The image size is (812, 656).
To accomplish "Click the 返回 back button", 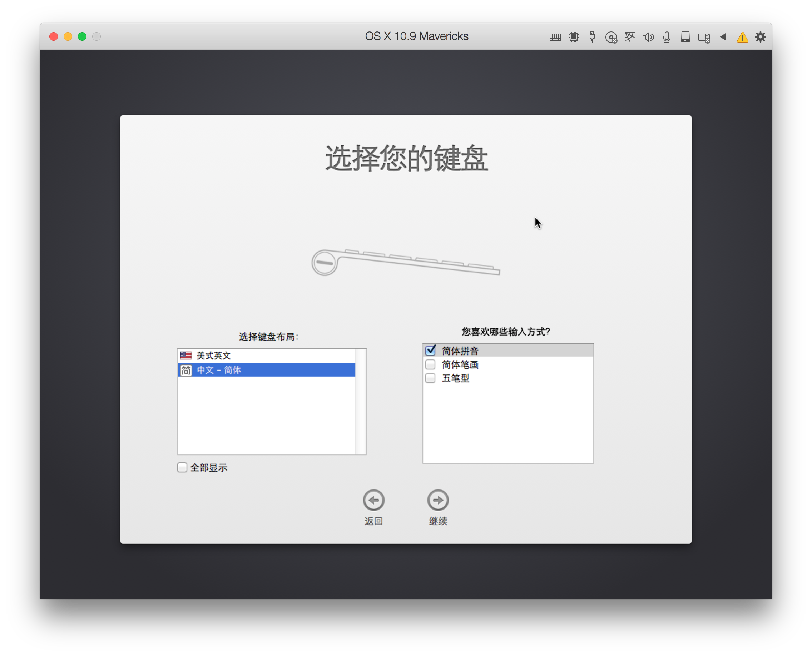I will coord(374,500).
